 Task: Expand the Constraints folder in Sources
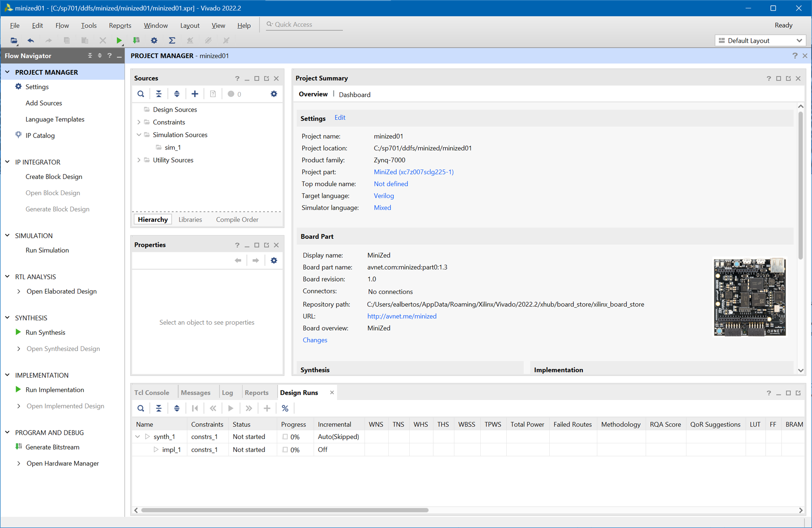pos(139,122)
